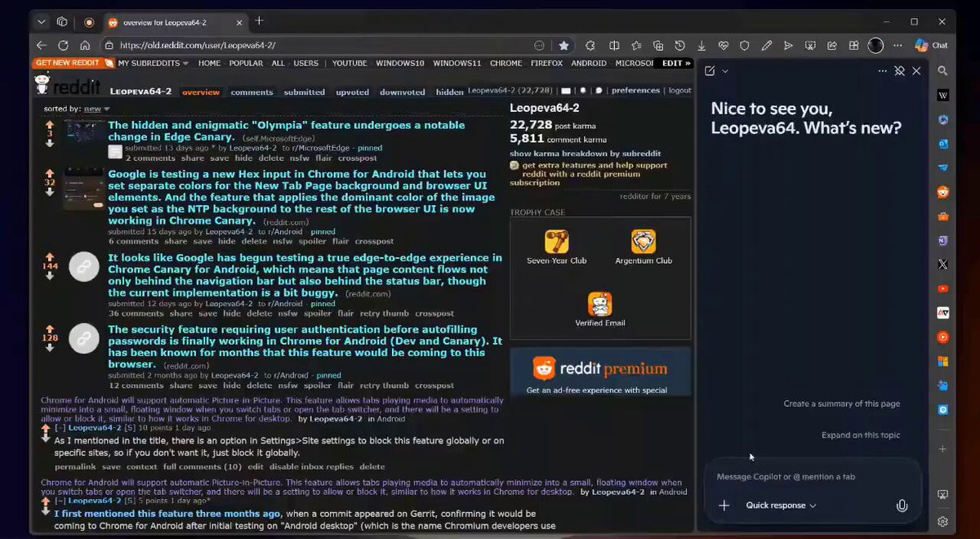The image size is (980, 539).
Task: Switch to the upvoted tab
Action: pyautogui.click(x=352, y=92)
